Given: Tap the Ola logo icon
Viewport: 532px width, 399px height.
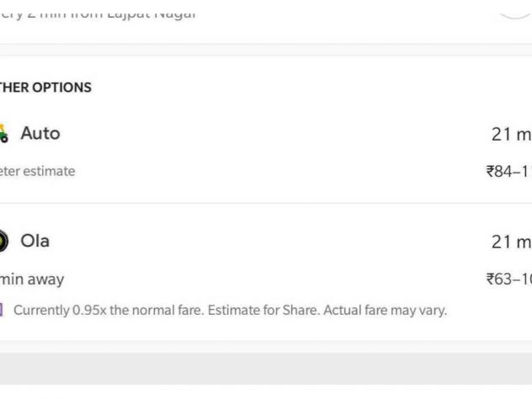Looking at the screenshot, I should (x=3, y=242).
